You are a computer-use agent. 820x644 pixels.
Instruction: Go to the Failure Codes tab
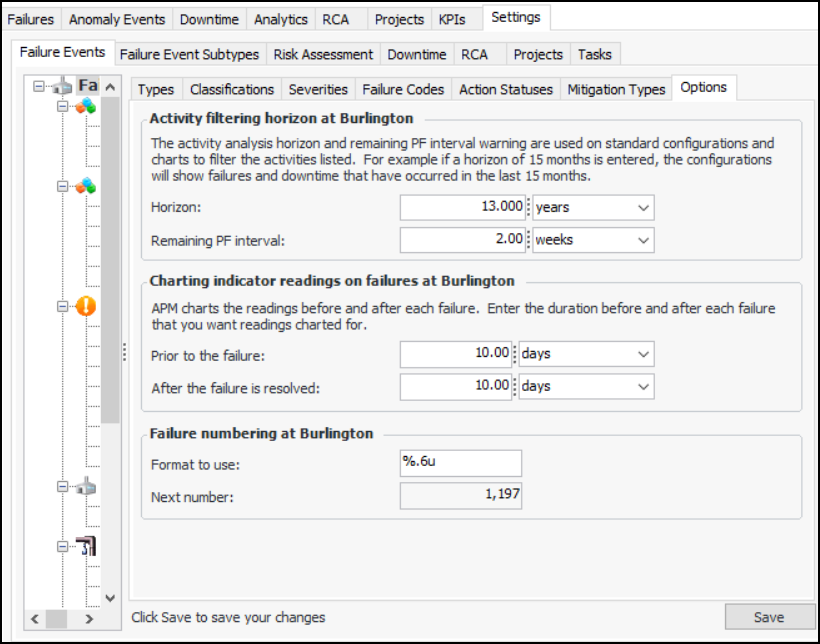(x=402, y=89)
